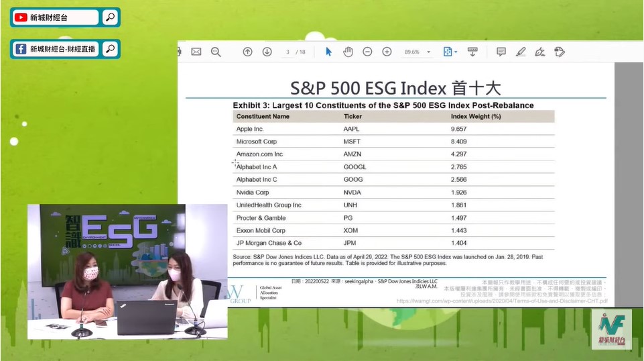644x361 pixels.
Task: Select the highlighter pen tool
Action: coord(521,52)
